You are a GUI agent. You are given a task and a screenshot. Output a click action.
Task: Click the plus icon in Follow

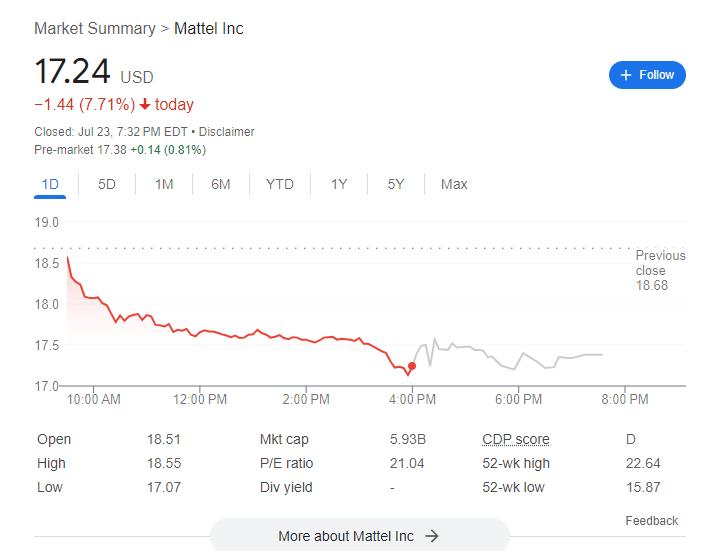point(626,75)
